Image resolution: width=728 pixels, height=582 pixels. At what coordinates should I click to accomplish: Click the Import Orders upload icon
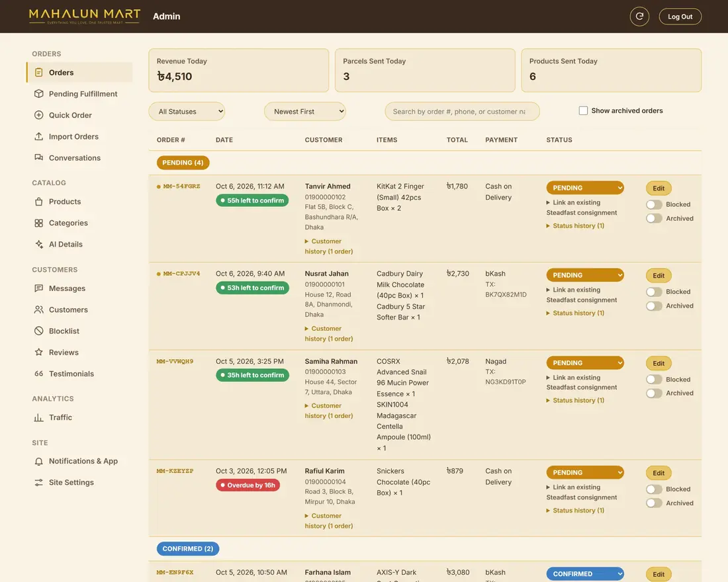click(x=39, y=136)
